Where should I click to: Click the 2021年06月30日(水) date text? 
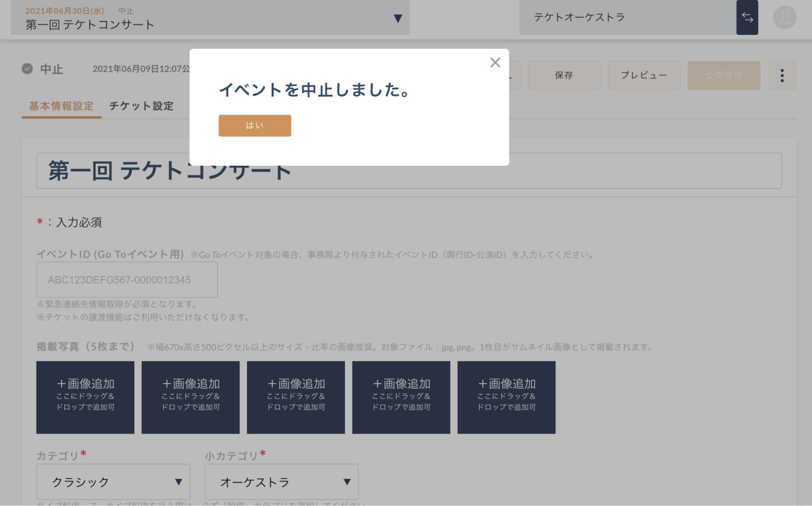65,11
